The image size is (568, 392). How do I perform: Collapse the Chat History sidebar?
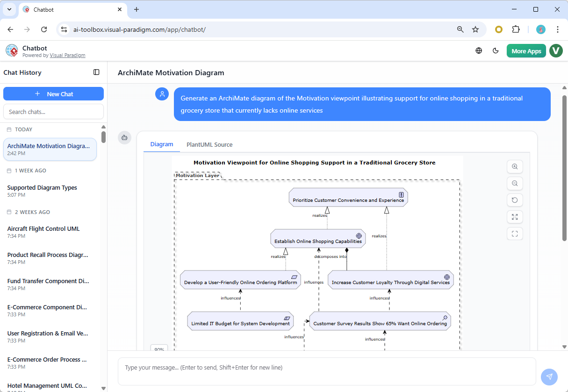[96, 72]
